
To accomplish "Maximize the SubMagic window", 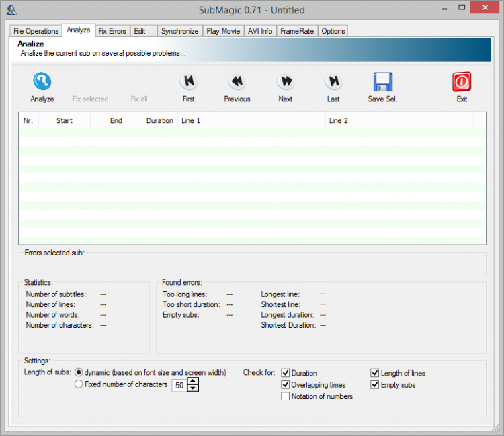I will pos(462,7).
